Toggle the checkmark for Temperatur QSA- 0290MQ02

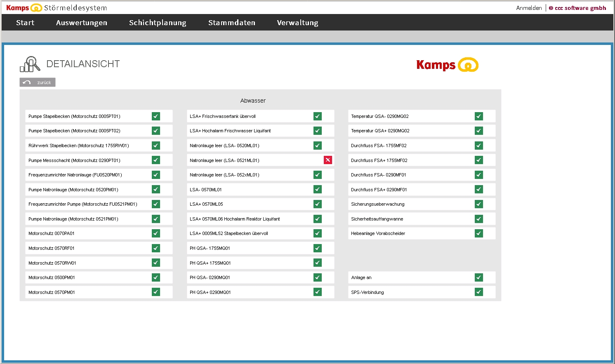478,116
